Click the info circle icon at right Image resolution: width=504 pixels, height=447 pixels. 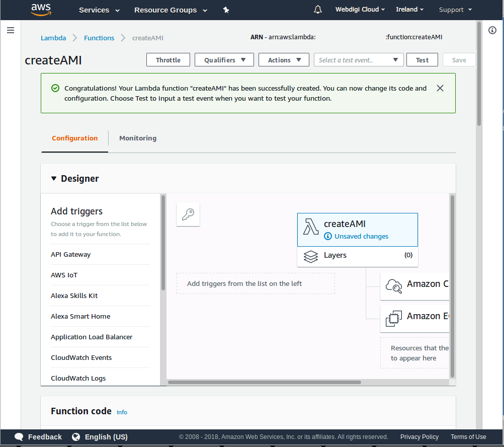(x=492, y=30)
